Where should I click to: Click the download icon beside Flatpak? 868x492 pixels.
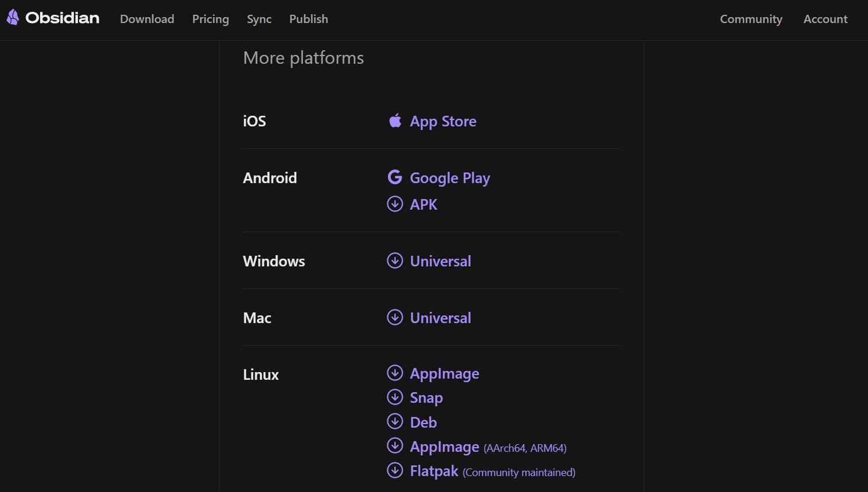coord(394,470)
